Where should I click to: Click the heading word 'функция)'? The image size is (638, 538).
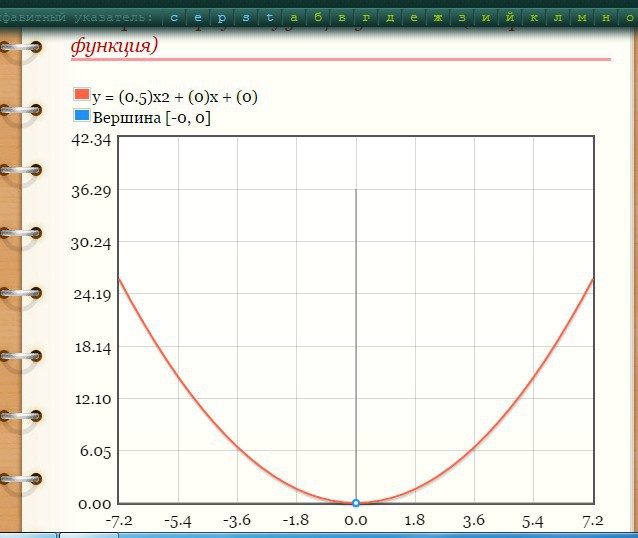coord(114,45)
